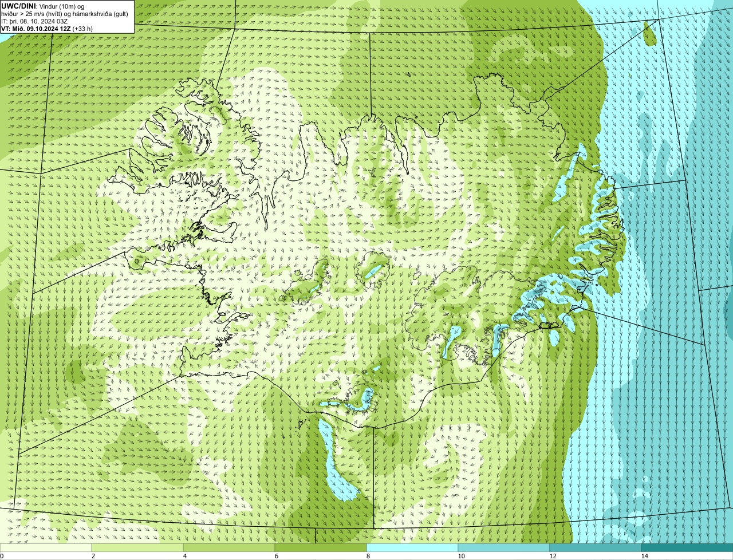Viewport: 733px width, 560px height.
Task: Select the 10–12 m/s cyan swatch
Action: tap(504, 547)
